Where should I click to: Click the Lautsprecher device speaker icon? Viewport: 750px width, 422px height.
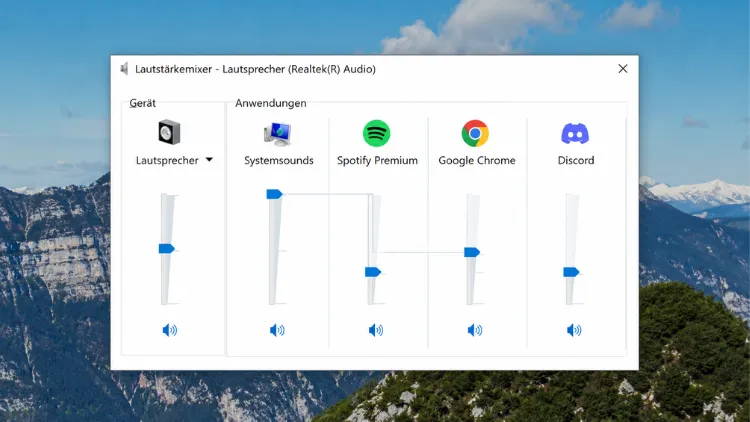(169, 133)
